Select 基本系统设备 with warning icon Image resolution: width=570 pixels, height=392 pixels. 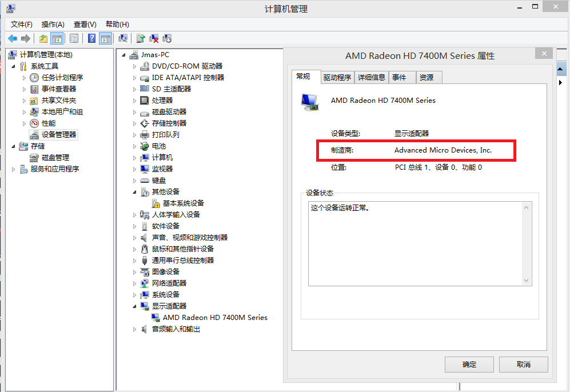tap(183, 203)
